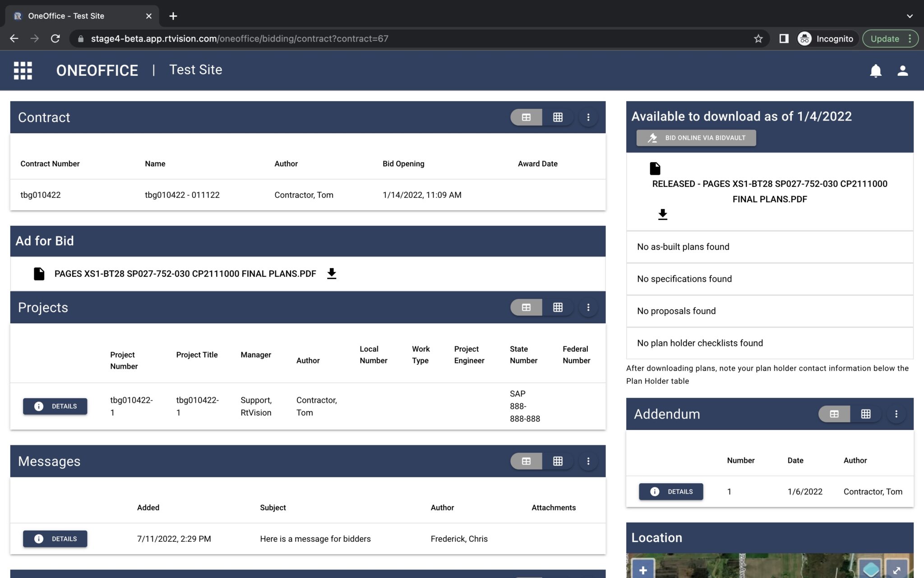Screen dimensions: 924x578
Task: Switch the Addendum panel to grid view
Action: (x=866, y=414)
